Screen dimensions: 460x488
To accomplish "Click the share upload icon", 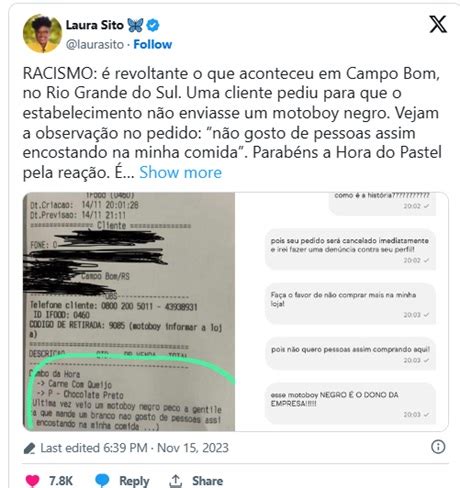I will (x=176, y=481).
